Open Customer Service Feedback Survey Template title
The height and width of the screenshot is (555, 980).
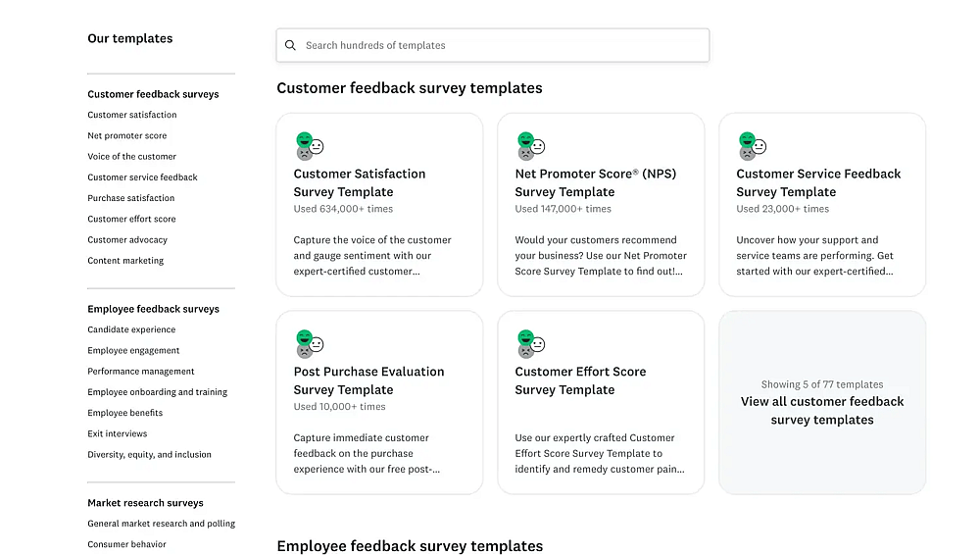coord(818,182)
